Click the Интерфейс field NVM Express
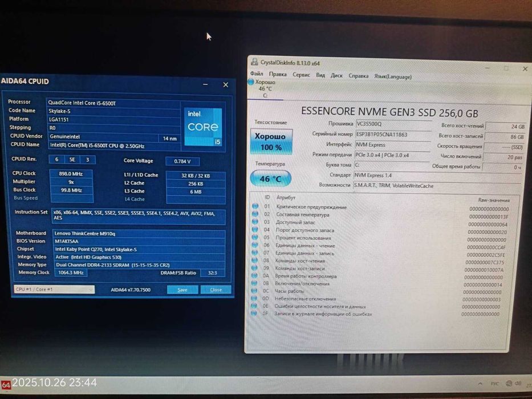This screenshot has height=399, width=532. click(392, 145)
